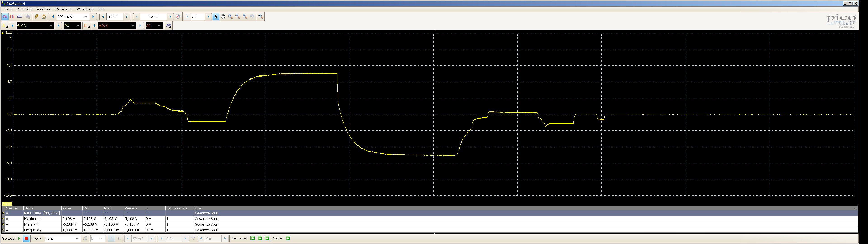This screenshot has height=244, width=868.
Task: Add measurement with green plus button
Action: 253,238
